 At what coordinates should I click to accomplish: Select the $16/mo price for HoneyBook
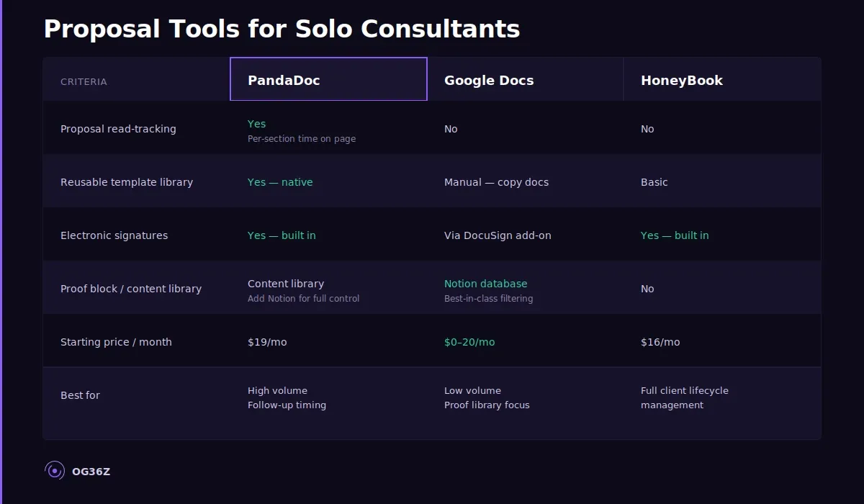tap(660, 341)
